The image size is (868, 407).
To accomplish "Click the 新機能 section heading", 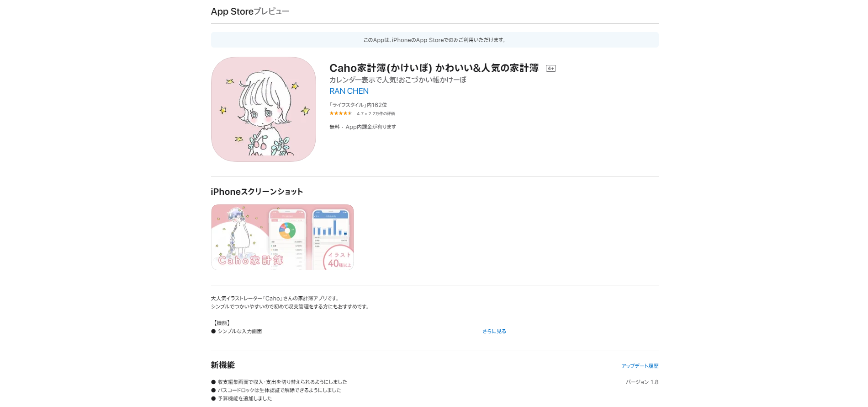I will pos(222,365).
